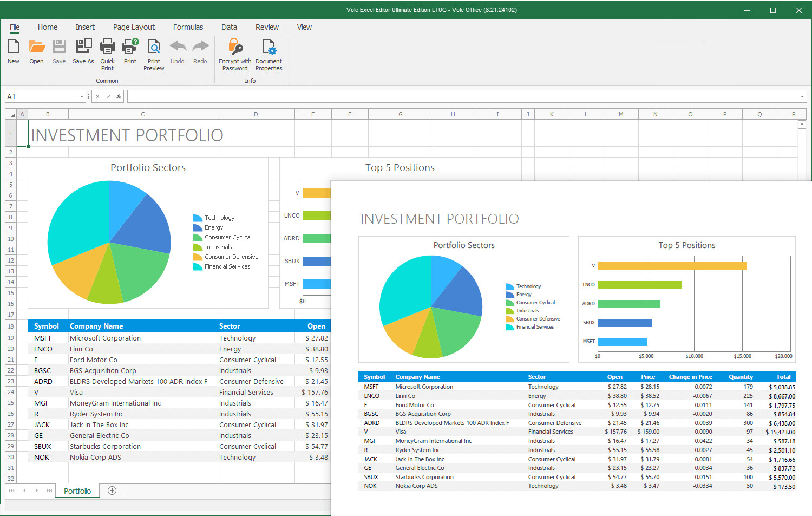Switch to the View tab
Image resolution: width=812 pixels, height=516 pixels.
304,27
